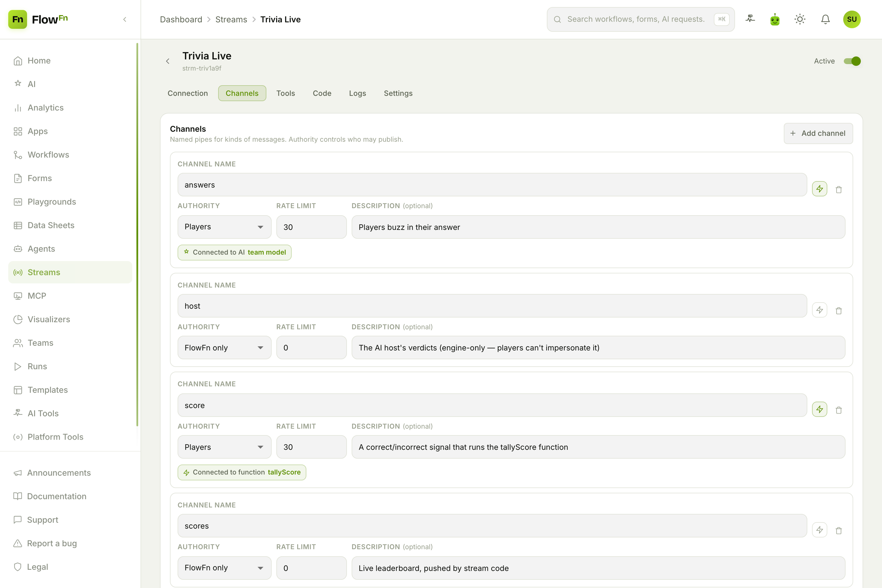
Task: Click the Add channel button
Action: point(818,133)
